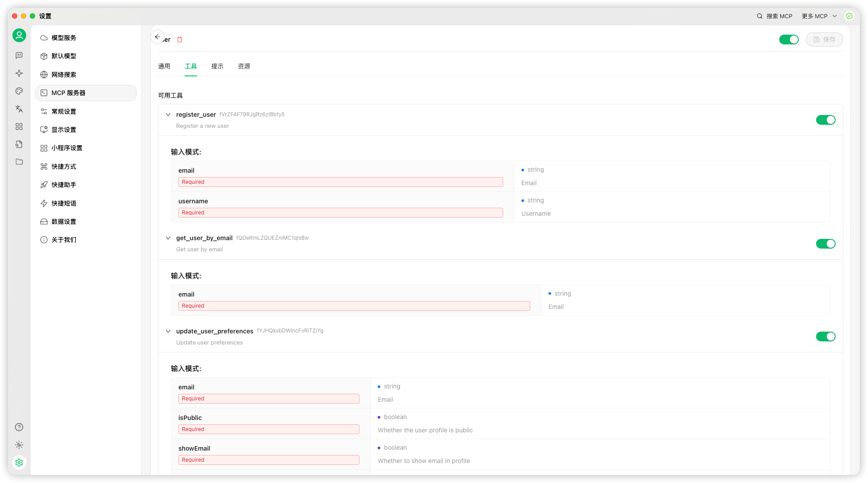Click Required tag under isPublic
Viewport: 868px width, 483px height.
click(x=269, y=429)
